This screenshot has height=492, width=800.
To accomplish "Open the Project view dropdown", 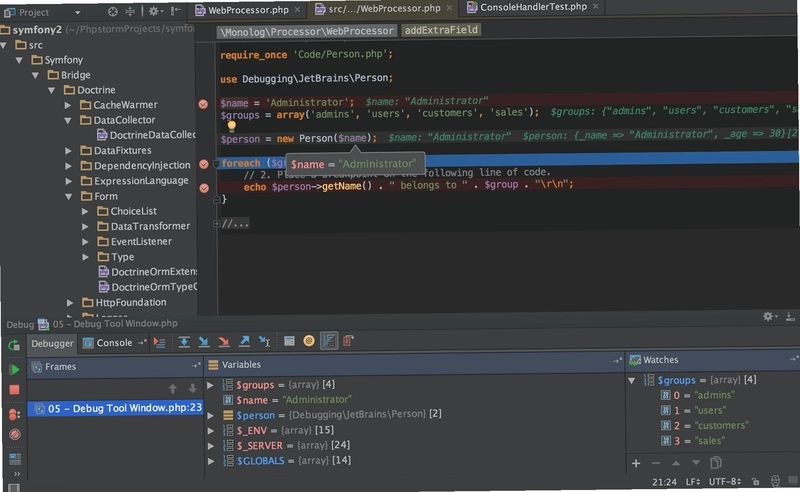I will (77, 12).
